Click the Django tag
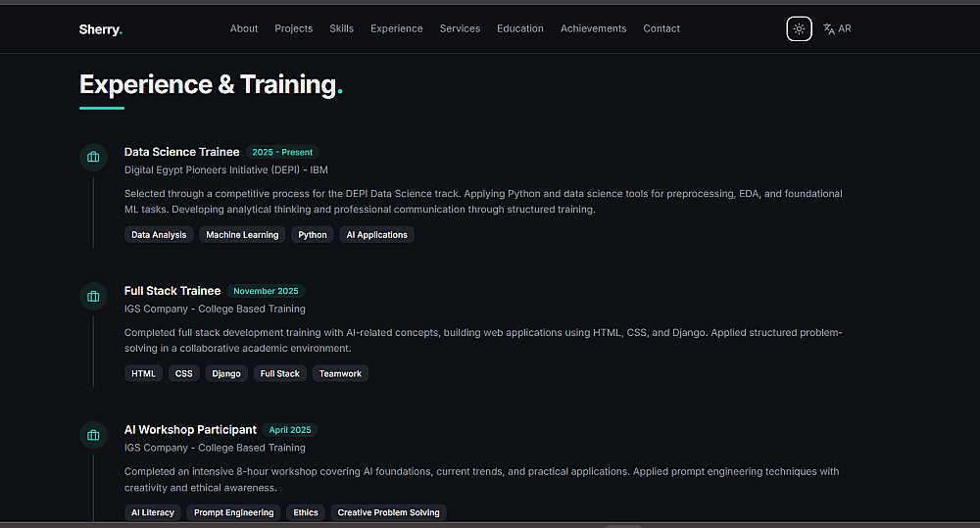 click(x=226, y=373)
